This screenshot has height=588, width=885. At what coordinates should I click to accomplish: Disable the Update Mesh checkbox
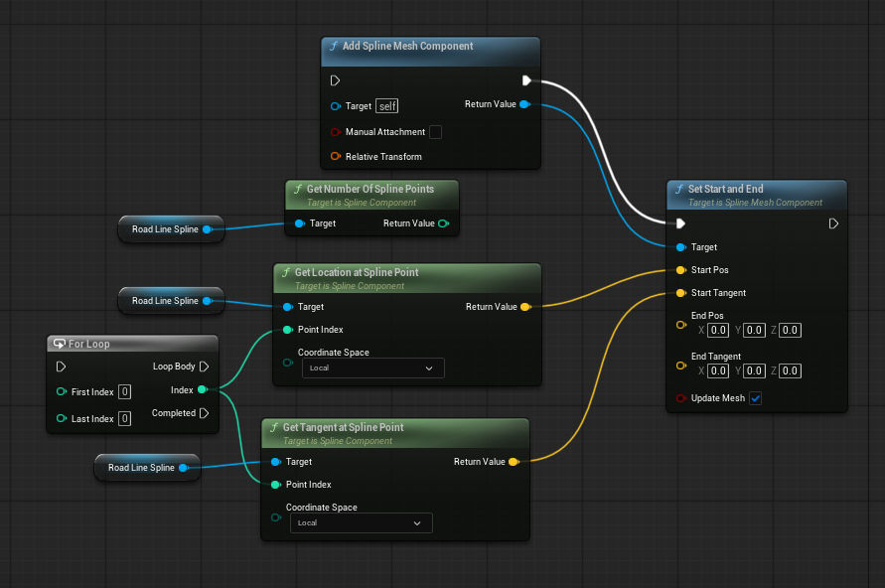point(755,398)
